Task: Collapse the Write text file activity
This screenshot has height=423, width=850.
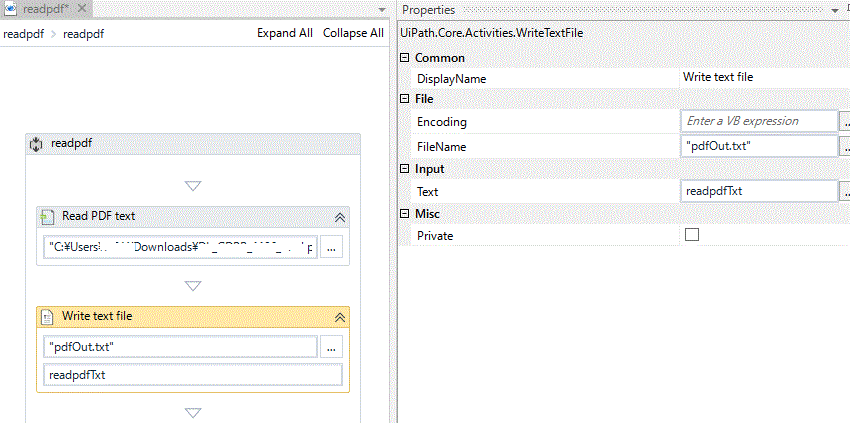Action: (x=340, y=318)
